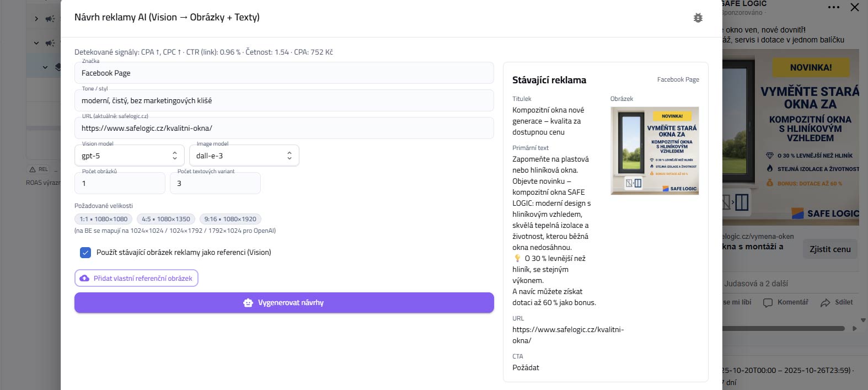Click the Počet textových variant field
Screen dimensions: 868x390
tap(215, 184)
